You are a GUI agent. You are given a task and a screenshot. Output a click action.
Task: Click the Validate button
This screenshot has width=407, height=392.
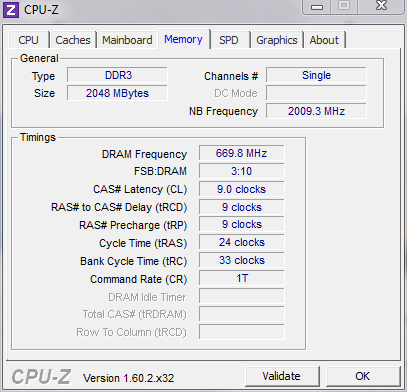pos(282,376)
